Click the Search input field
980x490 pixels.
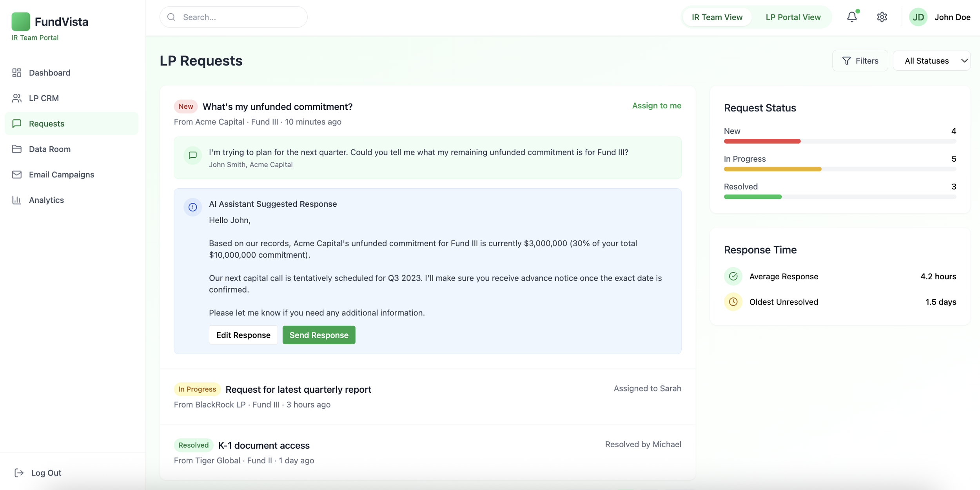click(x=239, y=17)
